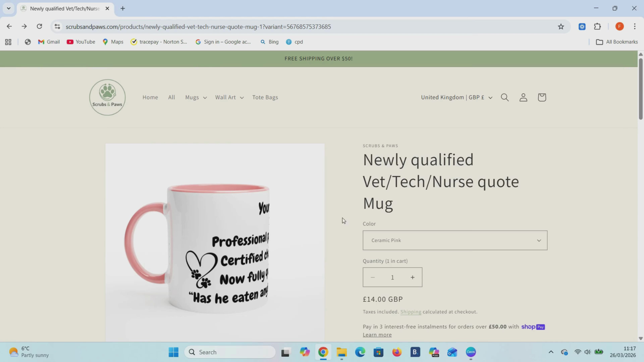Open the Maps bookmark
The image size is (644, 362).
[x=113, y=42]
